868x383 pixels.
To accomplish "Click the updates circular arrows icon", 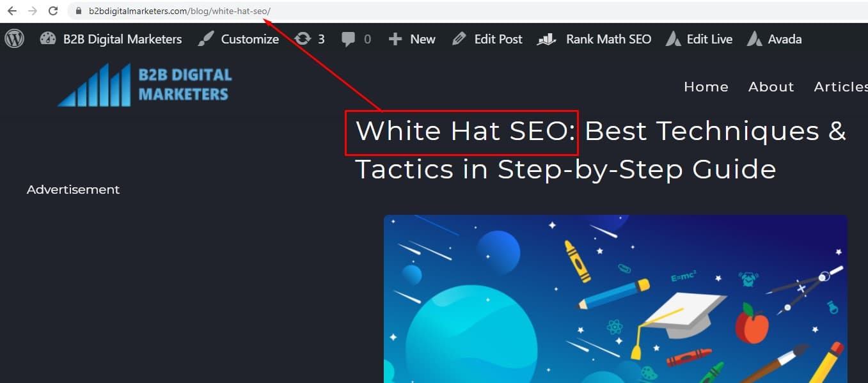I will [x=303, y=38].
